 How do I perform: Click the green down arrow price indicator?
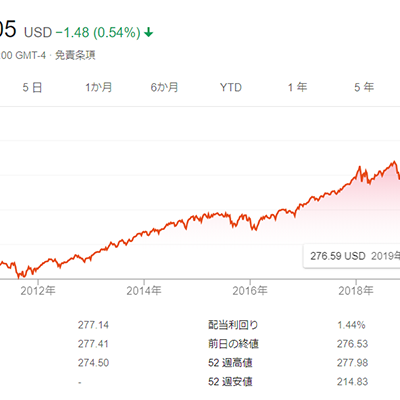pyautogui.click(x=149, y=32)
